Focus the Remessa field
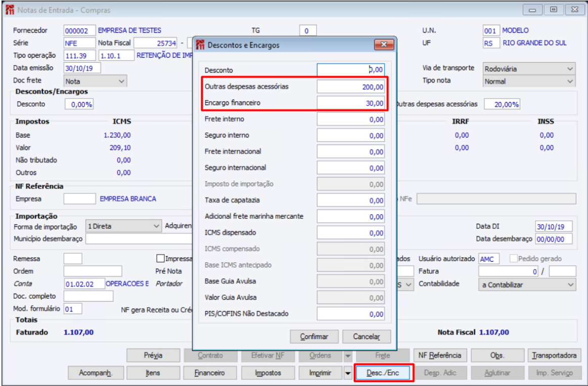Image resolution: width=588 pixels, height=386 pixels. tap(73, 259)
